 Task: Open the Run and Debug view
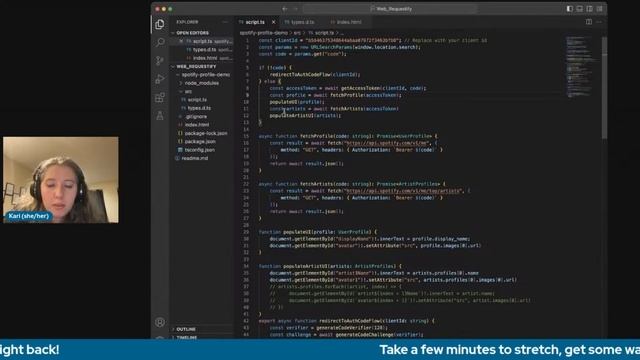pyautogui.click(x=160, y=79)
